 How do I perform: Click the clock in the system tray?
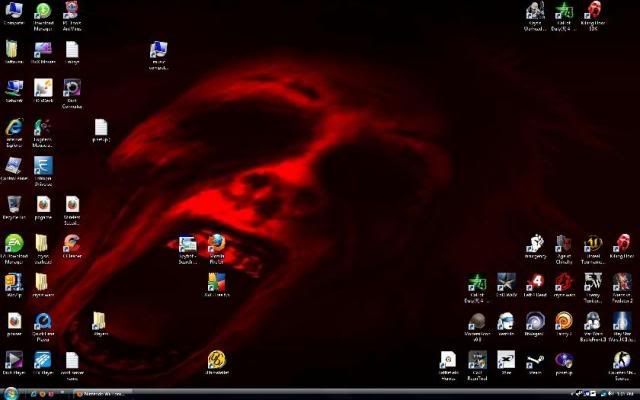624,394
